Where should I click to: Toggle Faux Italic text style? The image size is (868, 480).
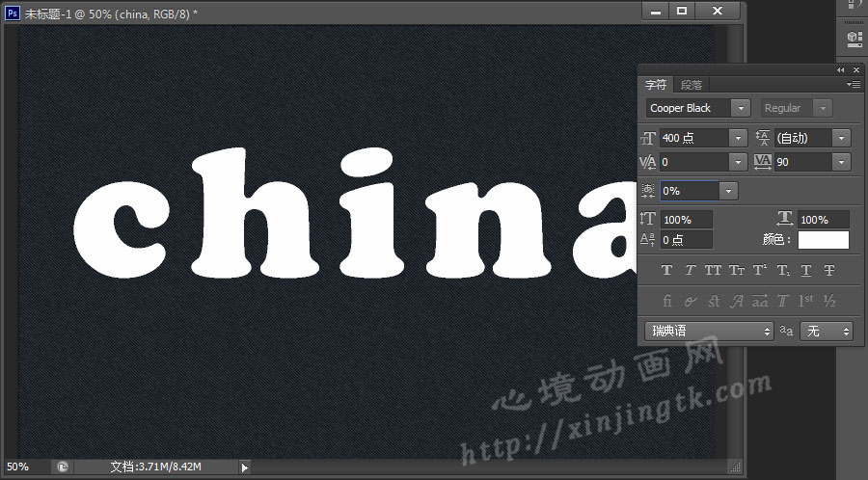pyautogui.click(x=690, y=271)
